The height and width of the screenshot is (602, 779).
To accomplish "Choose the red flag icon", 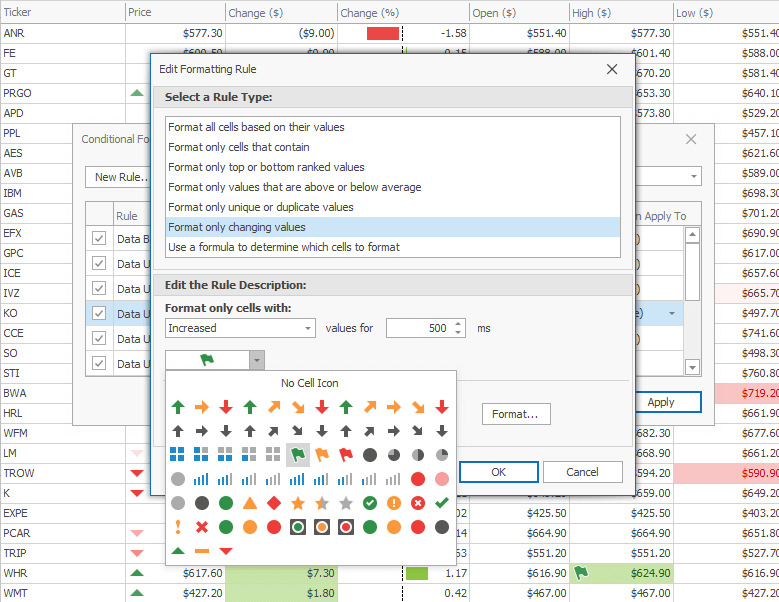I will (346, 455).
